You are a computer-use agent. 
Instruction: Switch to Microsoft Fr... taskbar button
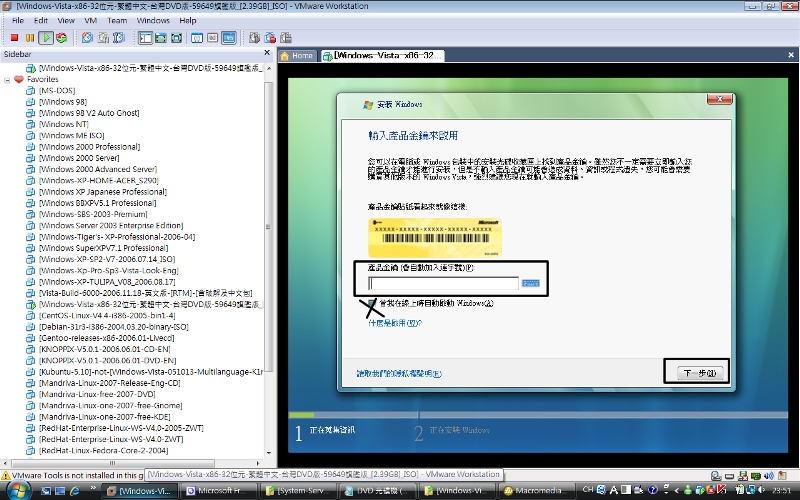(x=221, y=491)
